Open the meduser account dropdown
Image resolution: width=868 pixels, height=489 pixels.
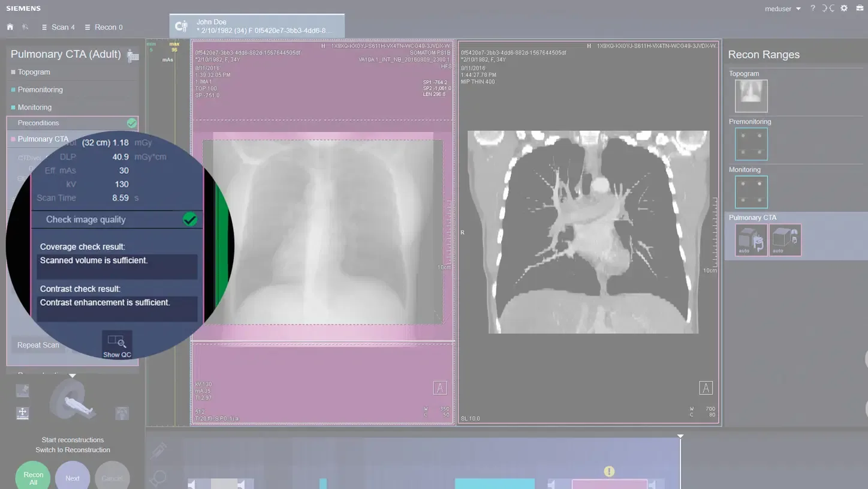(783, 8)
